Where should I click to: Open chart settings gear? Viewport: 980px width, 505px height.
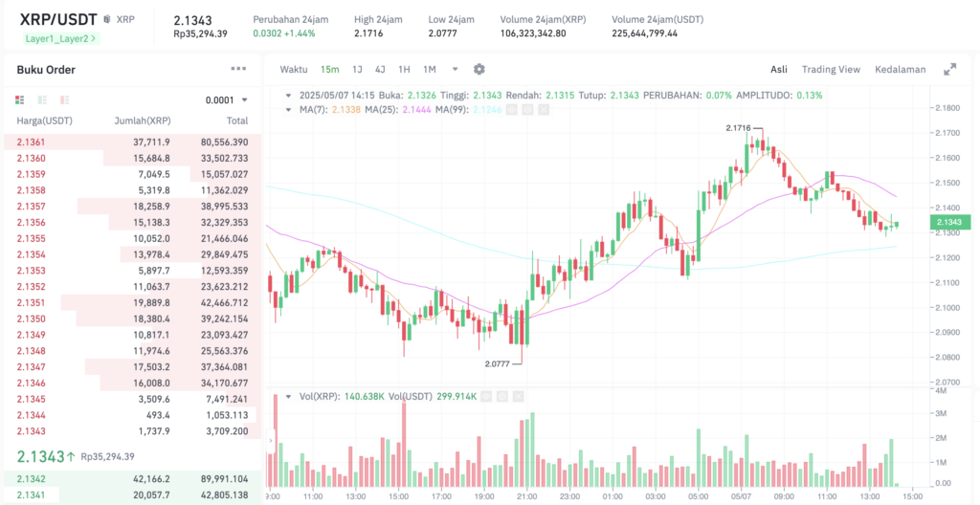tap(479, 70)
